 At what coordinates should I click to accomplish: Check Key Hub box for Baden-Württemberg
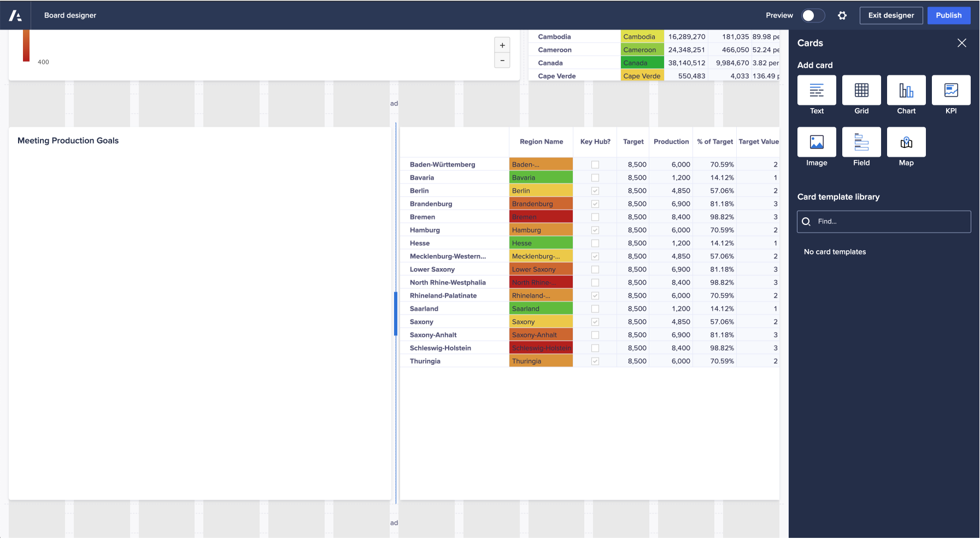[x=595, y=164]
